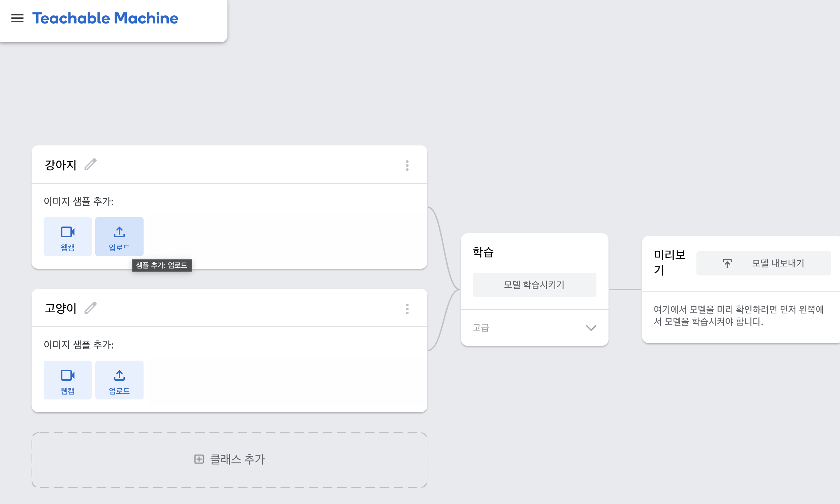This screenshot has height=504, width=840.
Task: Edit the 고양이 class name pencil icon
Action: click(91, 308)
